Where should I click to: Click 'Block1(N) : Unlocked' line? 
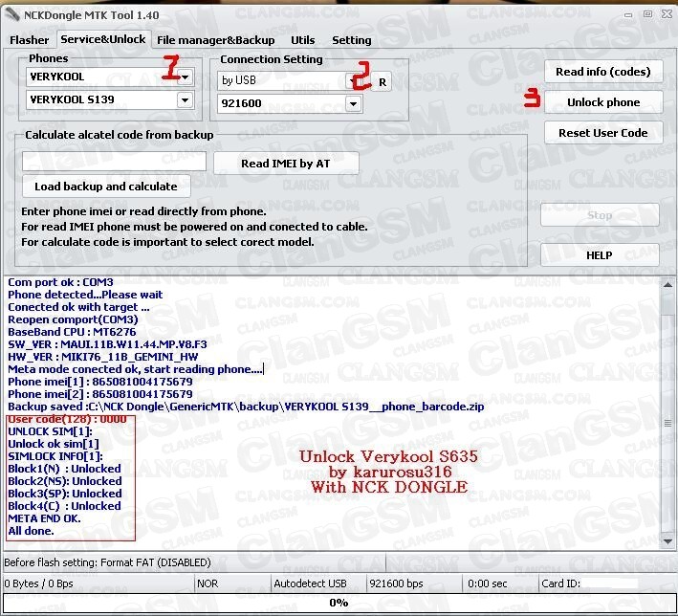point(64,469)
